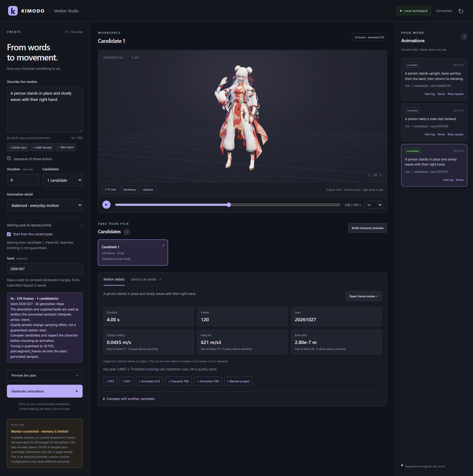Expand Compare with another candidate

pos(129,399)
